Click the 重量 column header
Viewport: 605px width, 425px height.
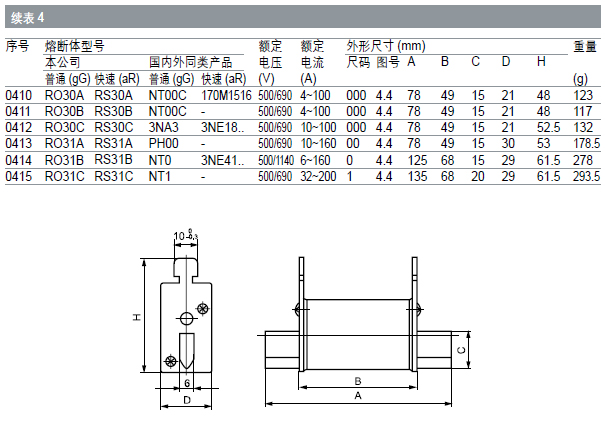tap(584, 46)
